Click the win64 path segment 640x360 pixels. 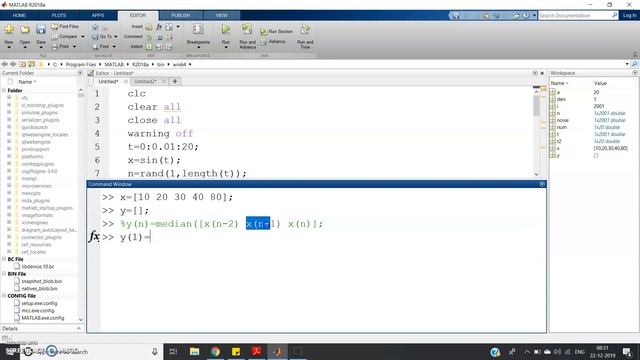pos(179,64)
